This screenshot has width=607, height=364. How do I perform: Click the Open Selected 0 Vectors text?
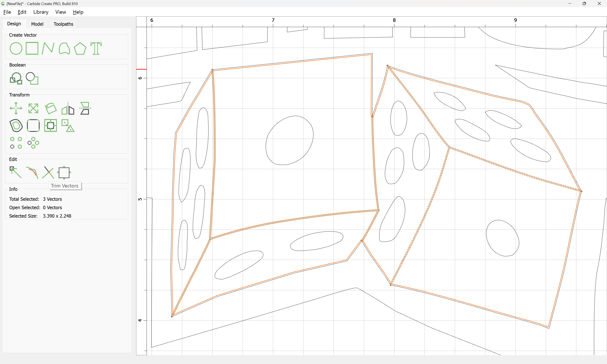pos(36,207)
